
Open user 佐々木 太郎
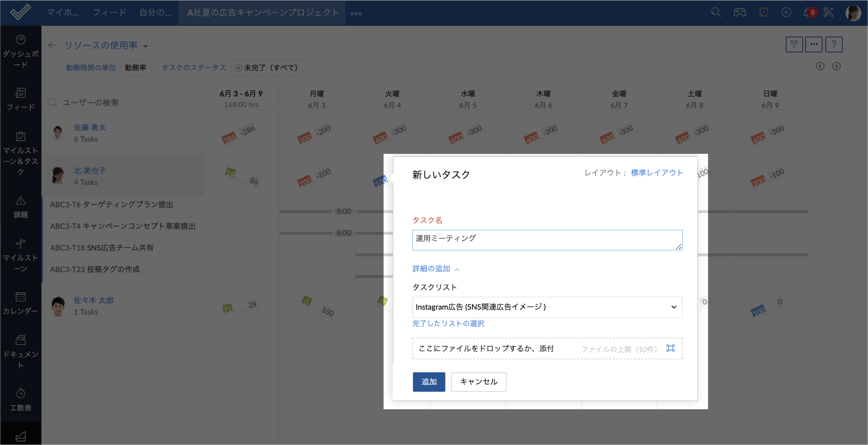click(94, 300)
